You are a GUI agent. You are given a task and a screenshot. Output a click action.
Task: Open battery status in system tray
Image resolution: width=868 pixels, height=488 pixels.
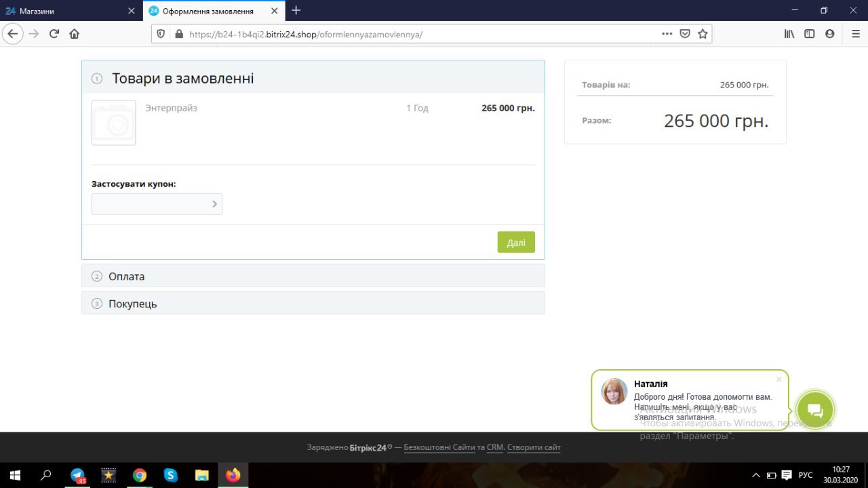tap(772, 475)
